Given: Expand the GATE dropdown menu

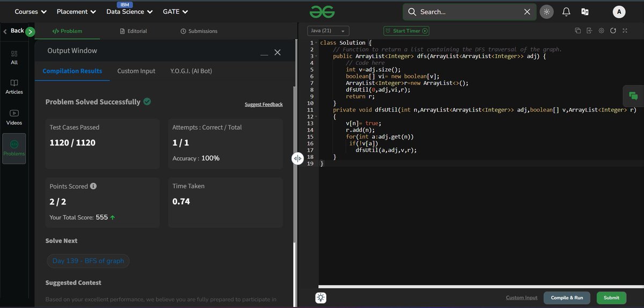Looking at the screenshot, I should (x=175, y=11).
